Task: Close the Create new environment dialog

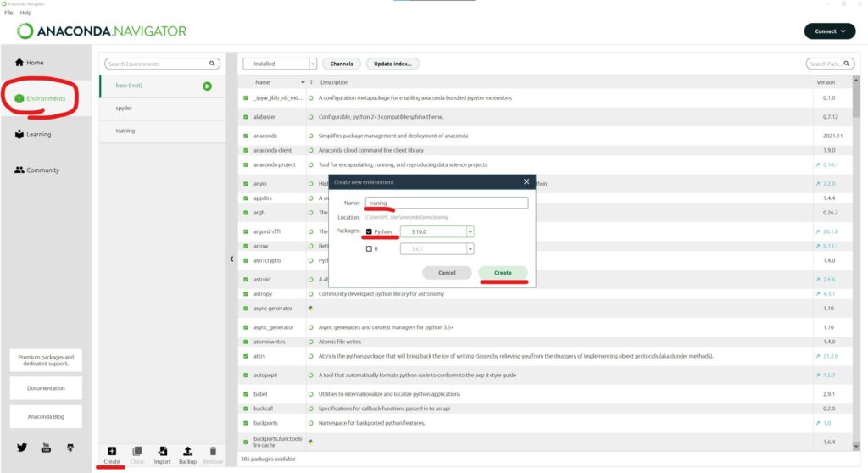Action: point(526,181)
